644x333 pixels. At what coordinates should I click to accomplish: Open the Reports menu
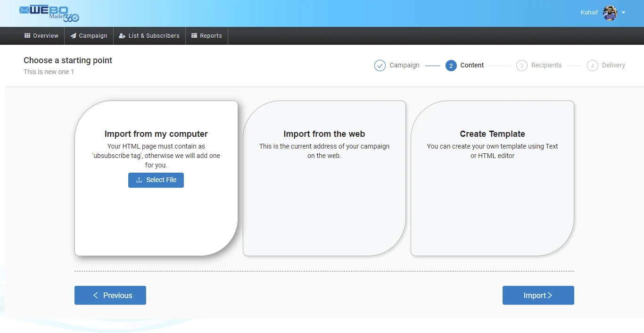tap(206, 36)
